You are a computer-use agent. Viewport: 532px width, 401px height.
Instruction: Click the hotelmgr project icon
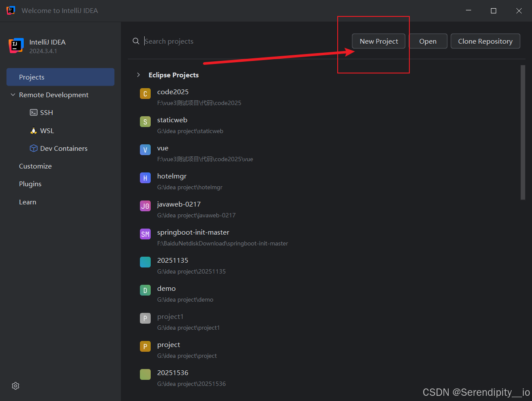[145, 178]
